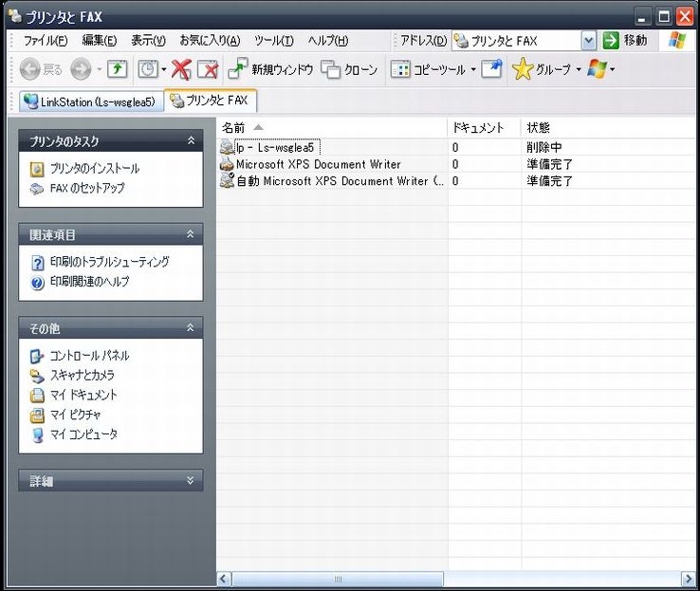Click the printer icon in the title bar
Image resolution: width=700 pixels, height=591 pixels.
(15, 16)
